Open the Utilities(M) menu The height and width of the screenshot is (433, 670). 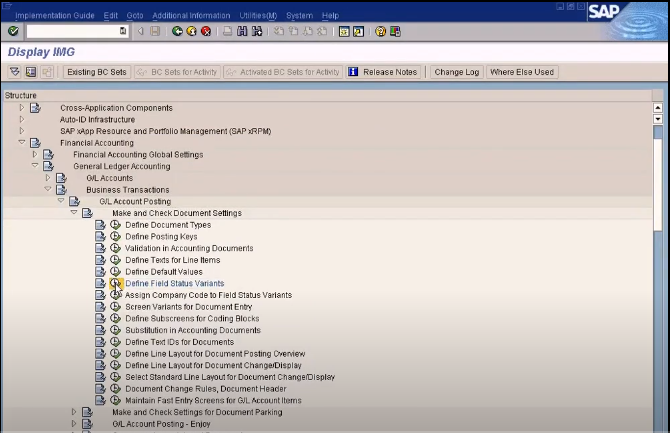[258, 15]
